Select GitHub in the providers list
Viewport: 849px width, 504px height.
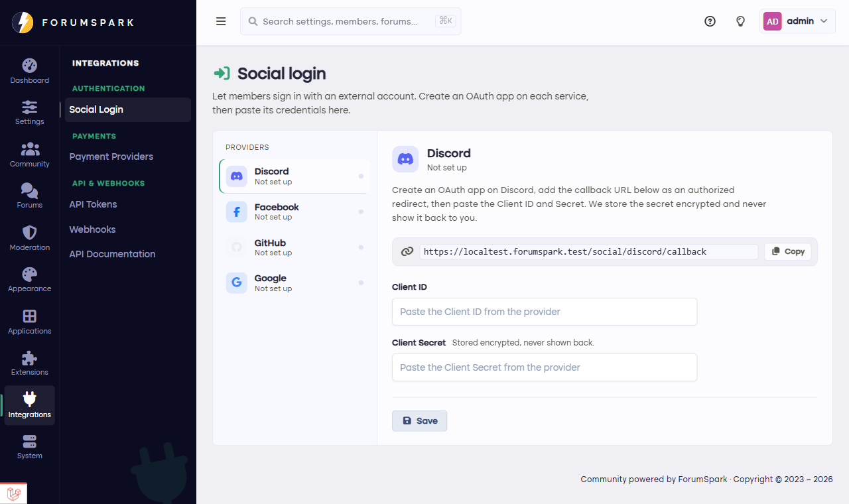[x=294, y=247]
